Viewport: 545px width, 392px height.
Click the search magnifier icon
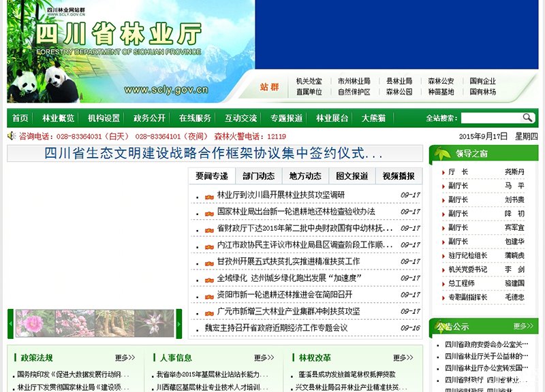point(527,118)
